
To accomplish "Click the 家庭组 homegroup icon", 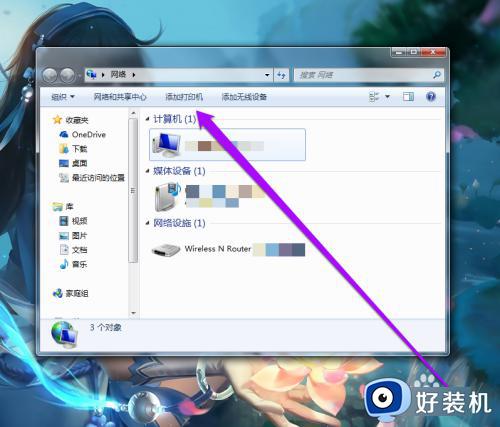I will click(58, 293).
